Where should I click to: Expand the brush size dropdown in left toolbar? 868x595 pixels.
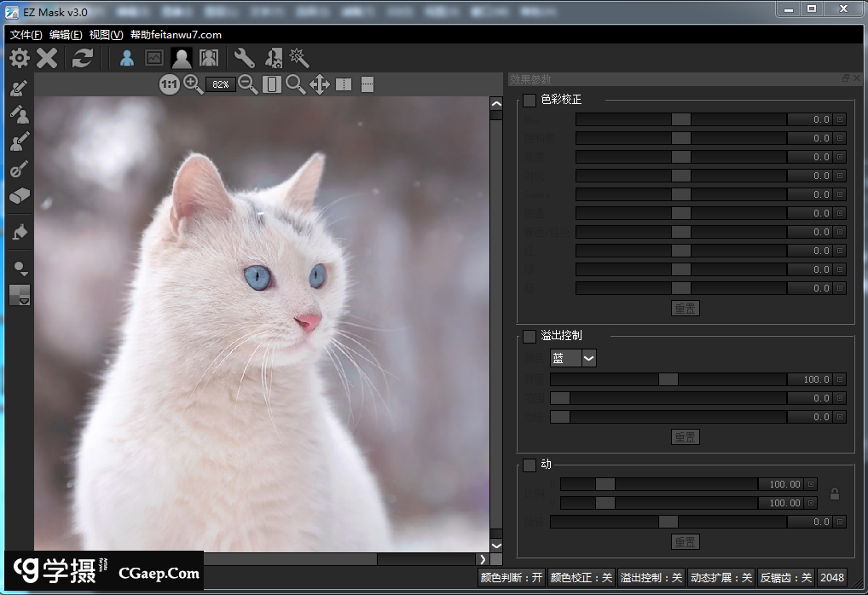pos(20,269)
